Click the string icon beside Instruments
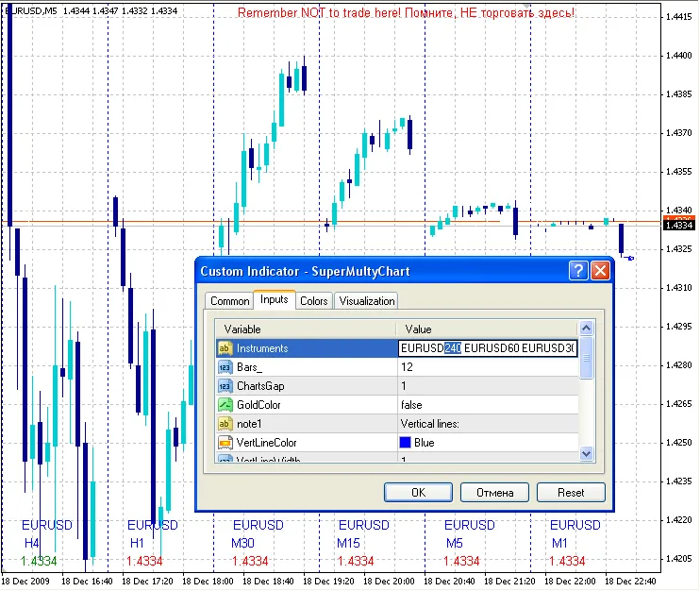Viewport: 700px width, 591px height. pos(225,348)
